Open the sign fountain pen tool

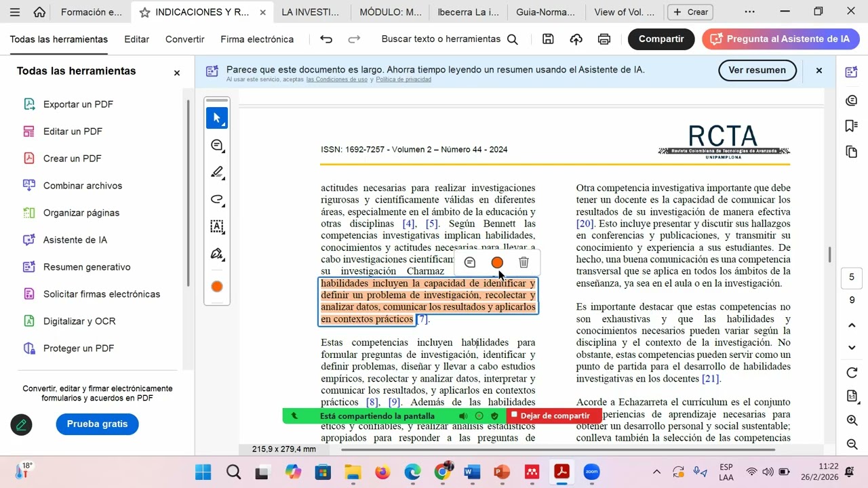[217, 254]
